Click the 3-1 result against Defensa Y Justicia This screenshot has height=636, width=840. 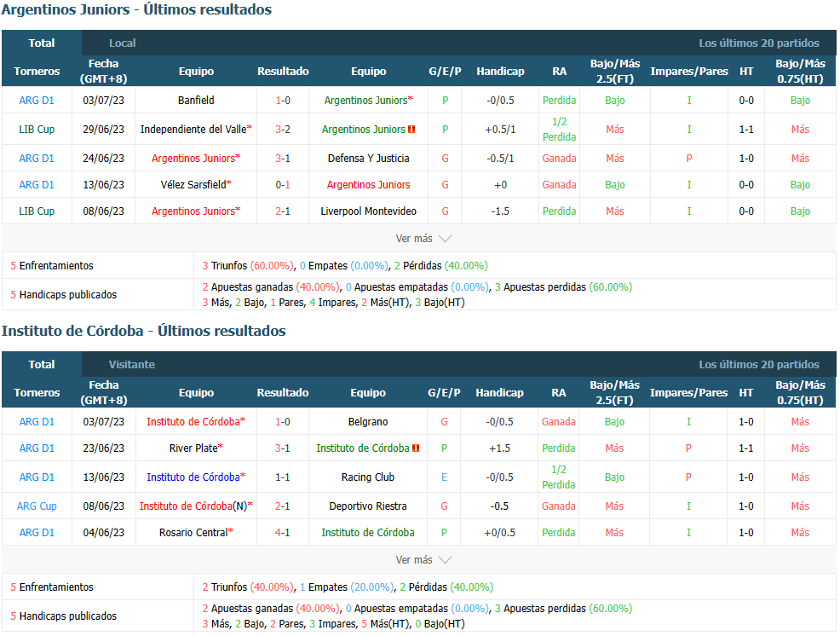tap(283, 159)
